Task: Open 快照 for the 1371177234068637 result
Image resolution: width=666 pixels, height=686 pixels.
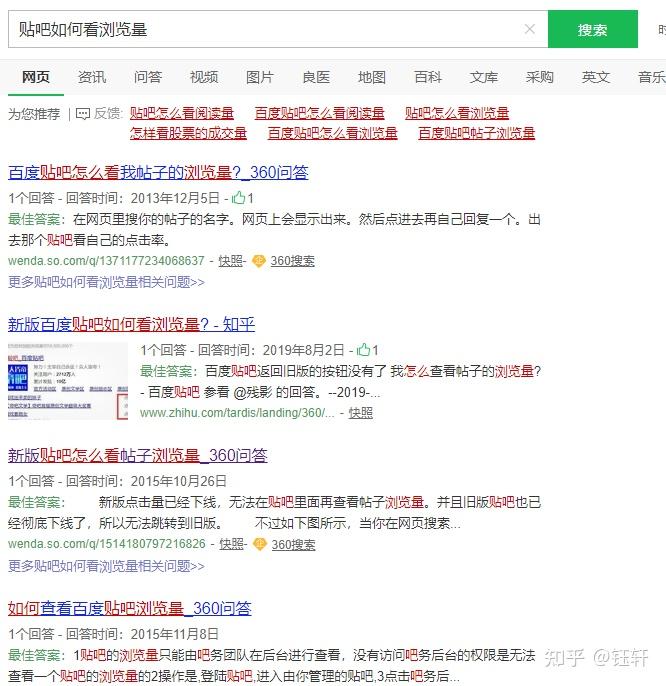Action: 230,261
